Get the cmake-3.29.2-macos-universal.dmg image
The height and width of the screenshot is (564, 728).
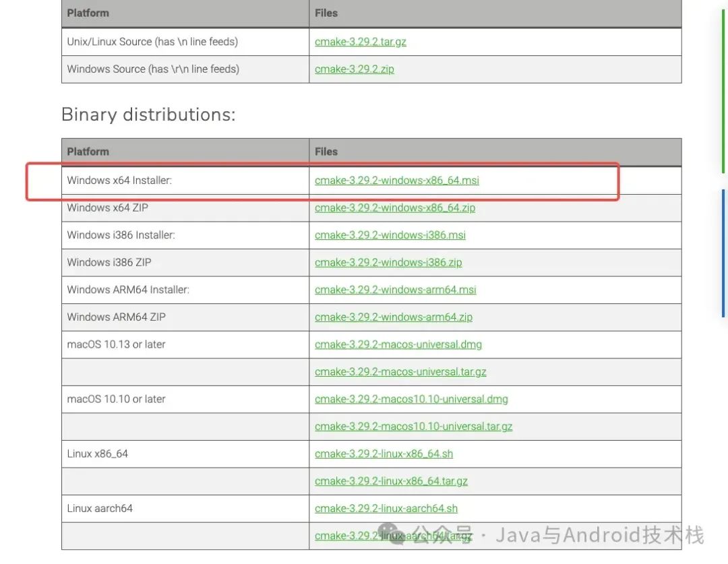[398, 344]
